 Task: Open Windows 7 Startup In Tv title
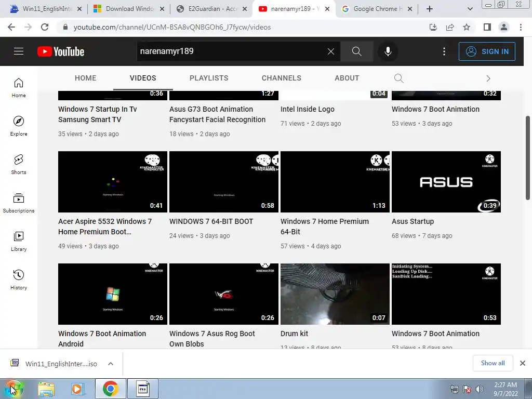point(97,114)
